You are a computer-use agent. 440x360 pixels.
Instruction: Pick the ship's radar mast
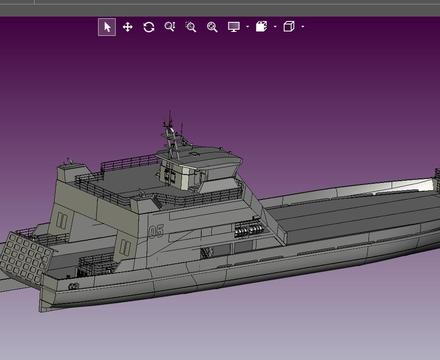tap(173, 136)
